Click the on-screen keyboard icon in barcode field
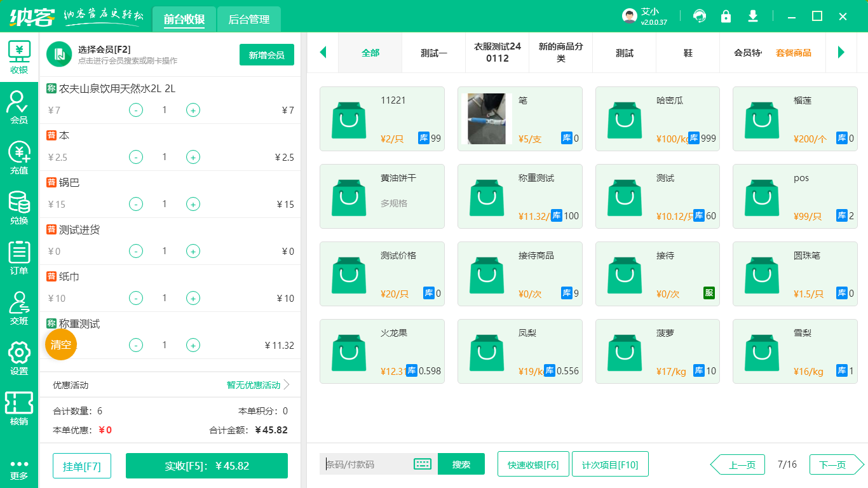 pyautogui.click(x=423, y=464)
